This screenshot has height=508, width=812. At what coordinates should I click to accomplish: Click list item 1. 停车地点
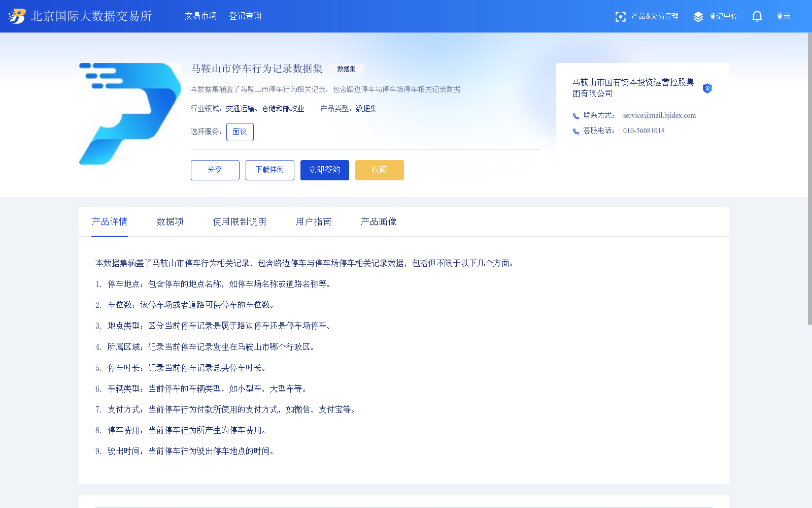214,284
